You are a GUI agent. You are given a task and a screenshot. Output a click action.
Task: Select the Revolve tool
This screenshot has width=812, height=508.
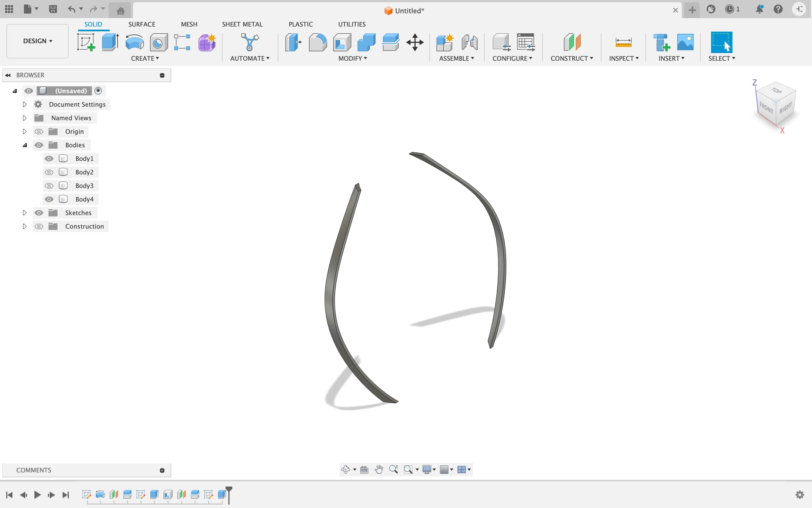[x=134, y=42]
